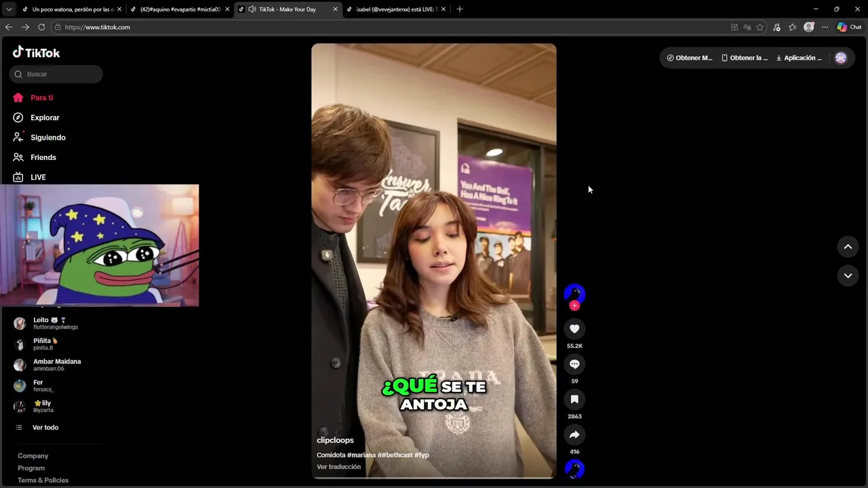Image resolution: width=868 pixels, height=488 pixels.
Task: Switch to the 'isabel (@vevejanterxx)' LIVE tab
Action: pyautogui.click(x=397, y=9)
